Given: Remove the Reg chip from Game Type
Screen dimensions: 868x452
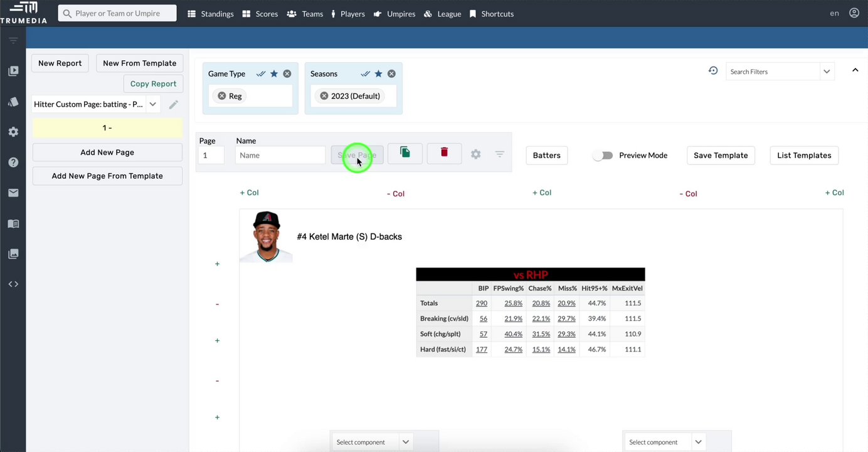Looking at the screenshot, I should [x=222, y=96].
